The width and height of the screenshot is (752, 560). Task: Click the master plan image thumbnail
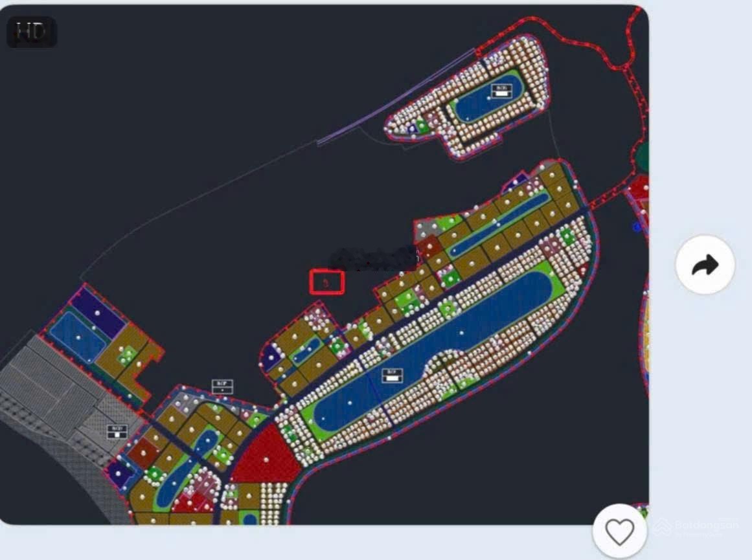(325, 265)
